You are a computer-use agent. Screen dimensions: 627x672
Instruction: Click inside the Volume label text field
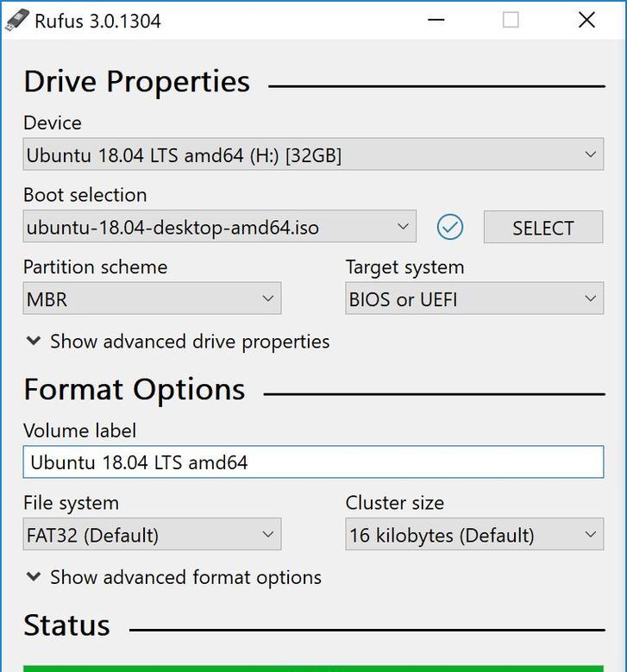(313, 462)
